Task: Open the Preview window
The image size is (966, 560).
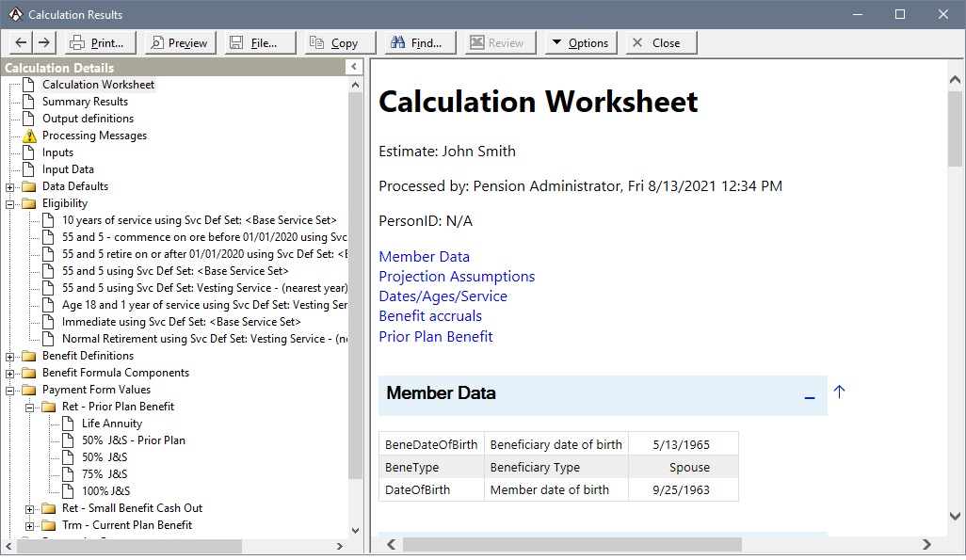Action: pyautogui.click(x=179, y=42)
